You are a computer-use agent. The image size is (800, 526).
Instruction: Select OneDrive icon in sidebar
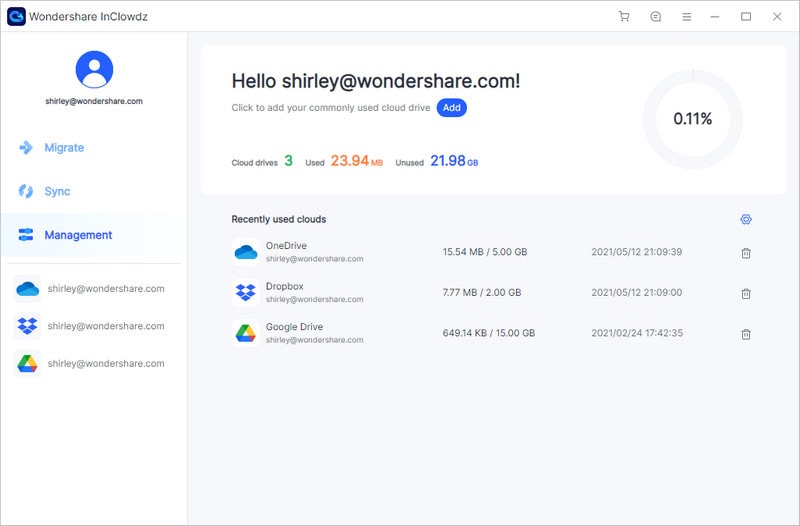click(28, 289)
